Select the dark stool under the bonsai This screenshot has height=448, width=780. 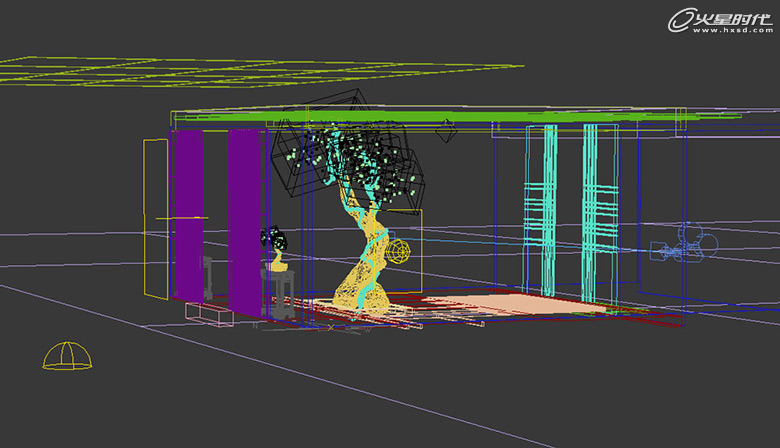click(278, 294)
